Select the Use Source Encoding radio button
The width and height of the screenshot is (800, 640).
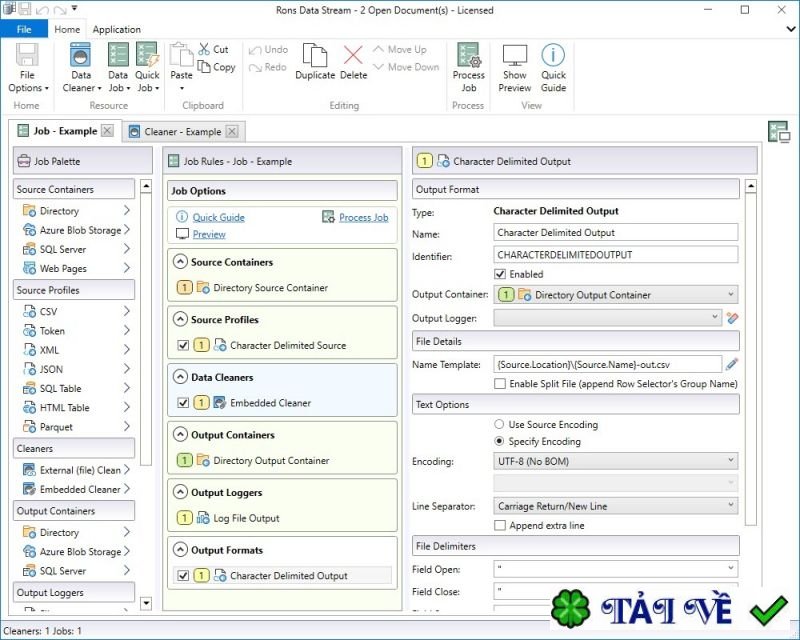tap(501, 424)
